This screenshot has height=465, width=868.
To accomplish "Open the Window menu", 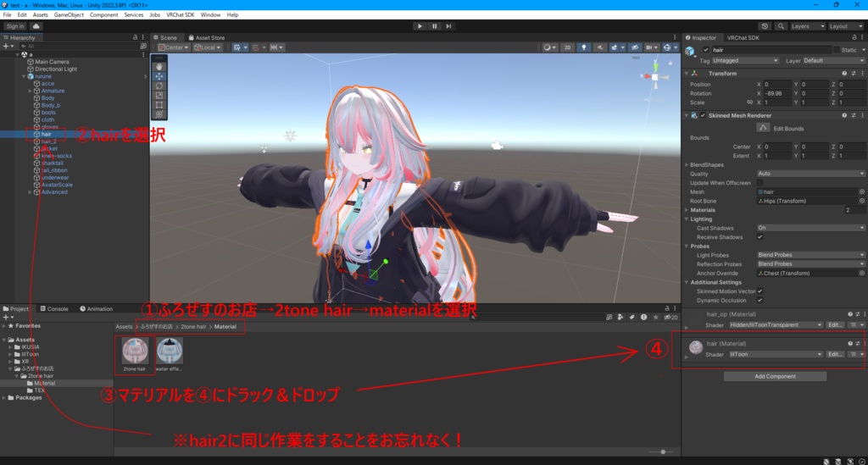I will pos(210,15).
